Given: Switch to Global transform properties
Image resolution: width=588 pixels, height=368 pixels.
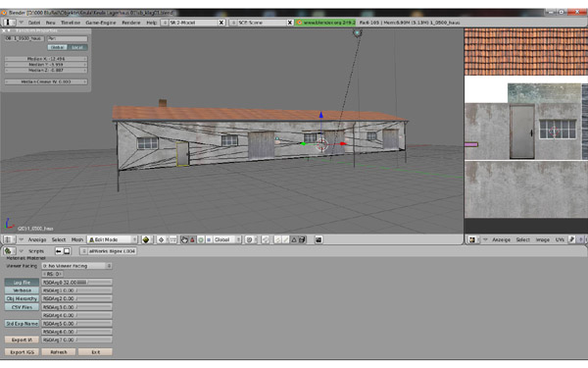Looking at the screenshot, I should [x=57, y=47].
